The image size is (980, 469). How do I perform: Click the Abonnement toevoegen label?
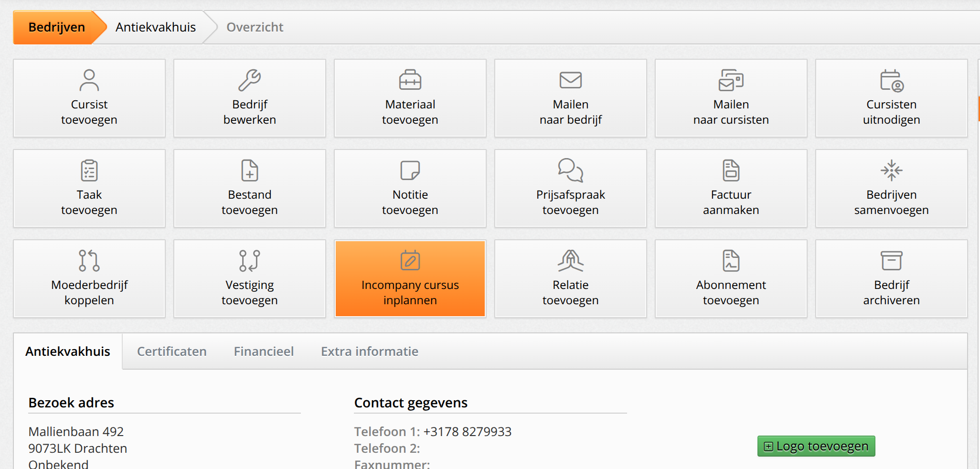coord(731,292)
